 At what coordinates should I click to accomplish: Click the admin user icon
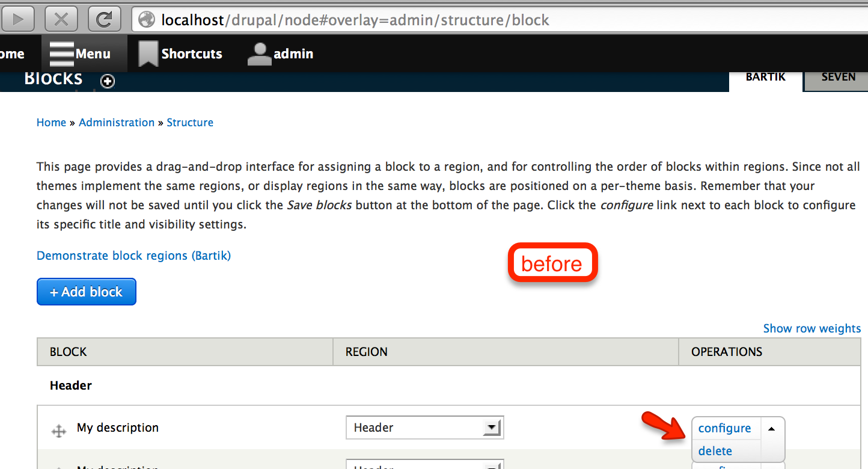[258, 53]
